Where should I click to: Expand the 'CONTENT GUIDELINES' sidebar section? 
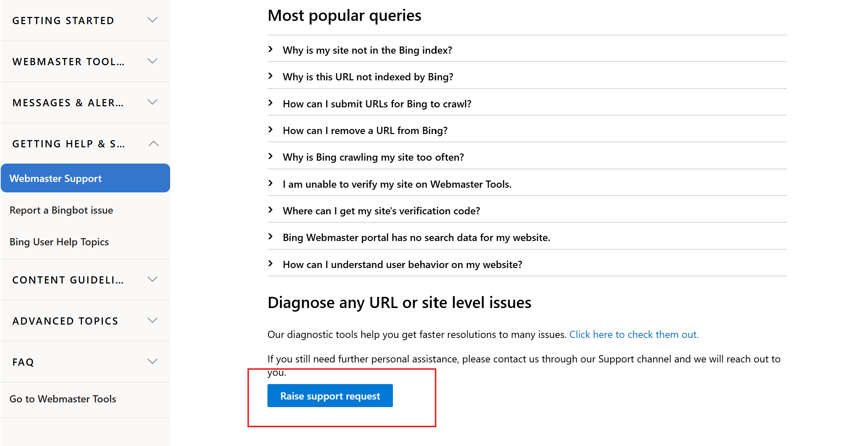152,279
